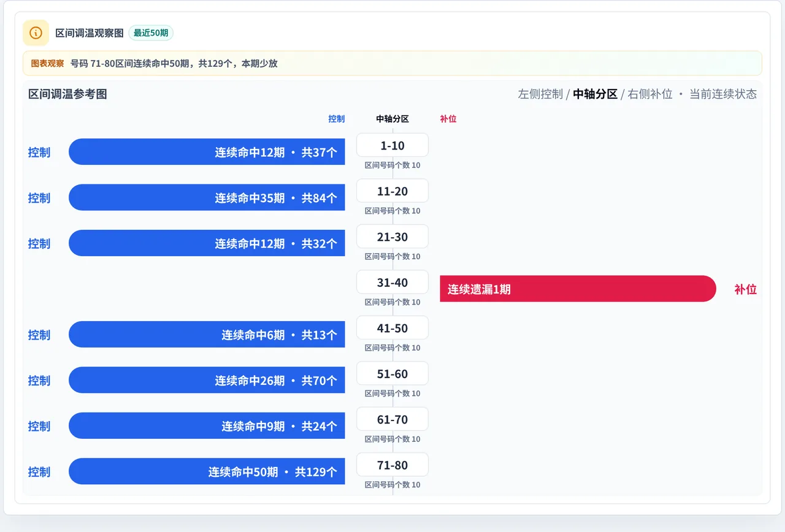The height and width of the screenshot is (532, 785).
Task: Click the 区间调温参考图 chart title
Action: (67, 94)
